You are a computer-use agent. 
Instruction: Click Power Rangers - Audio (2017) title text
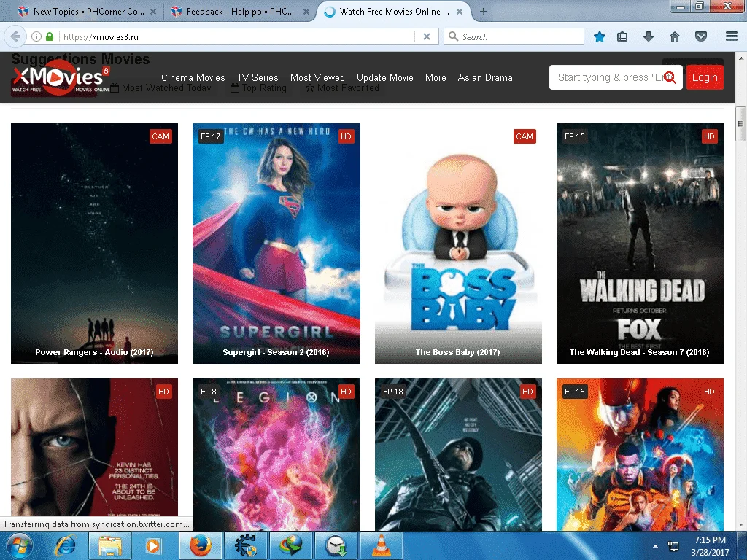coord(94,352)
